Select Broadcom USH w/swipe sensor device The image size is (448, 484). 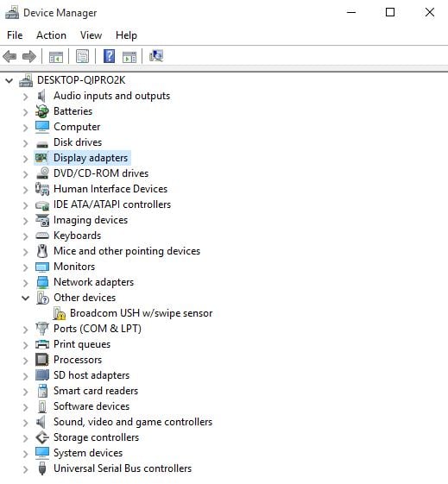click(141, 313)
